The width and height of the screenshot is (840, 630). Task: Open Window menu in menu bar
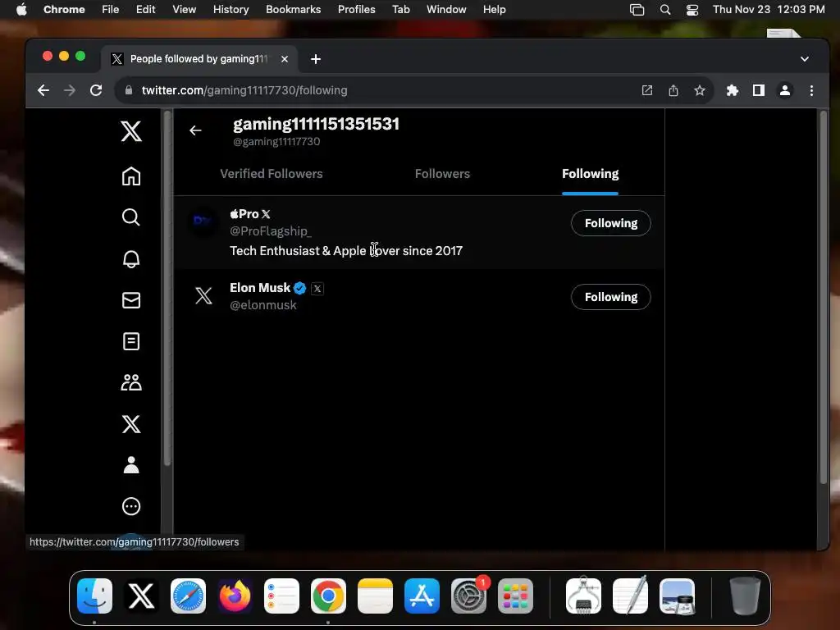click(x=446, y=10)
